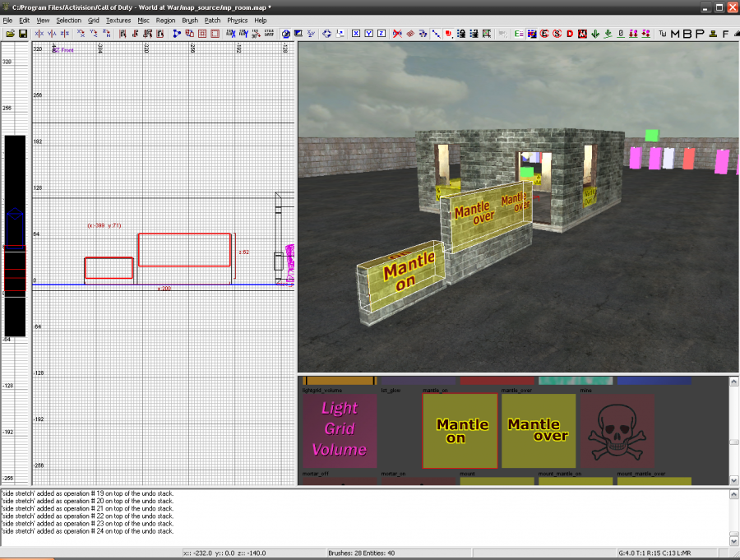The height and width of the screenshot is (560, 740).
Task: Toggle the X axis button
Action: pyautogui.click(x=356, y=34)
